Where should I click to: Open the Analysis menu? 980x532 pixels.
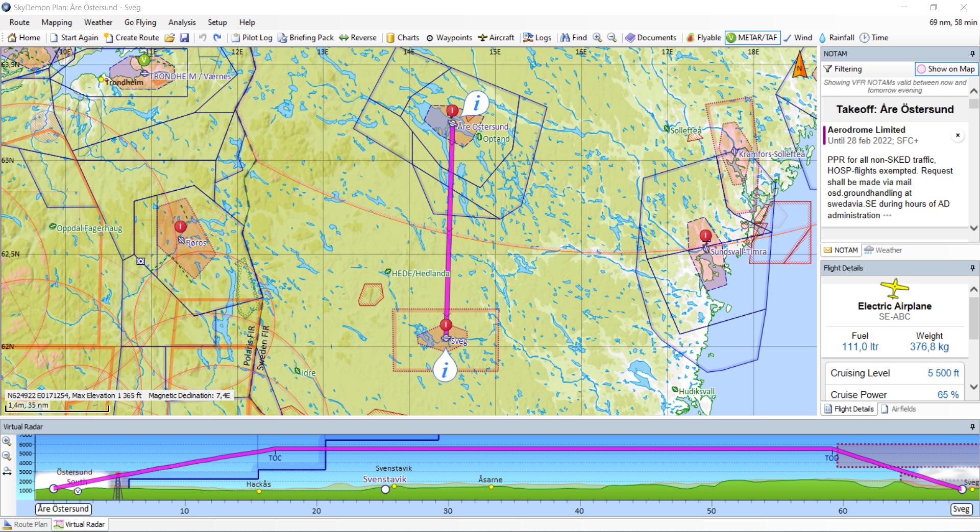coord(182,22)
